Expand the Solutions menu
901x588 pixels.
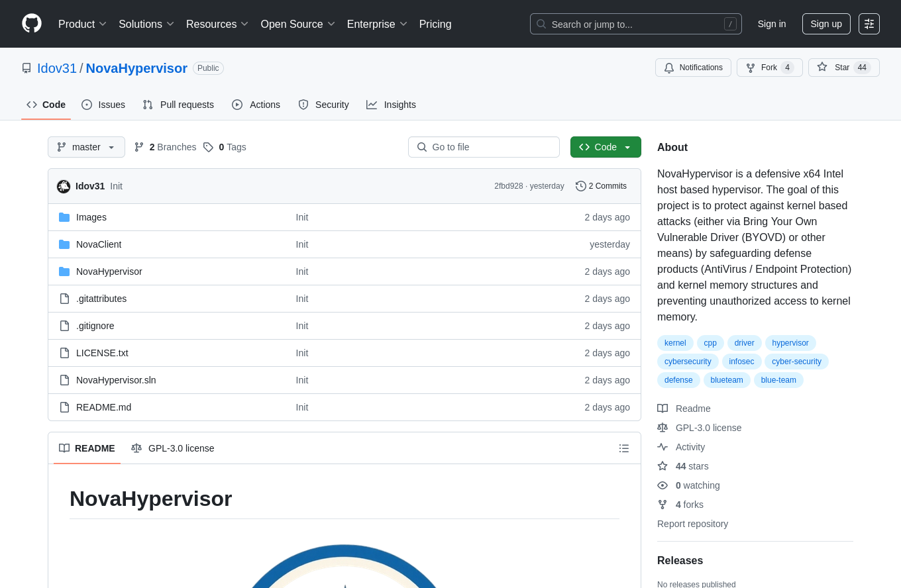click(146, 24)
